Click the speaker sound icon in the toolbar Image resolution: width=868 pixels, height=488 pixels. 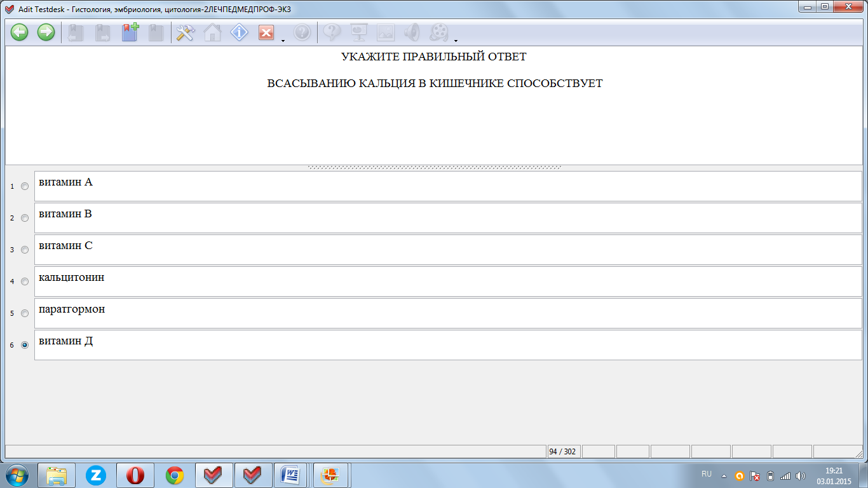point(412,32)
